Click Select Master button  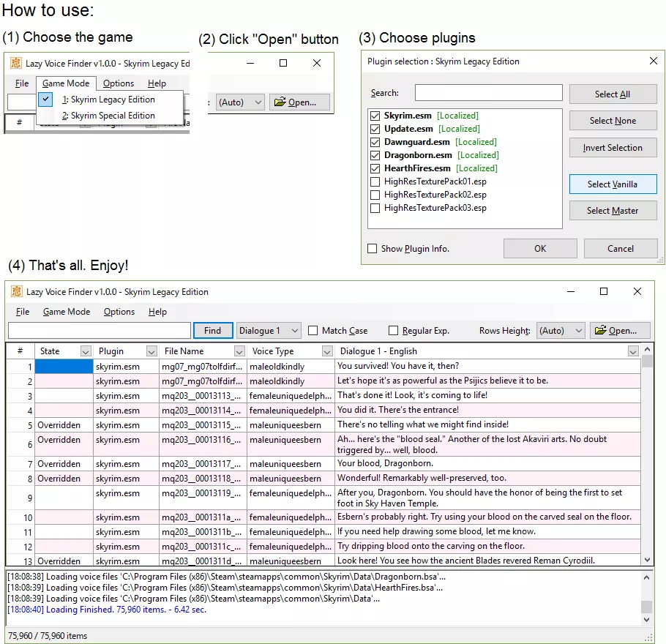tap(613, 211)
